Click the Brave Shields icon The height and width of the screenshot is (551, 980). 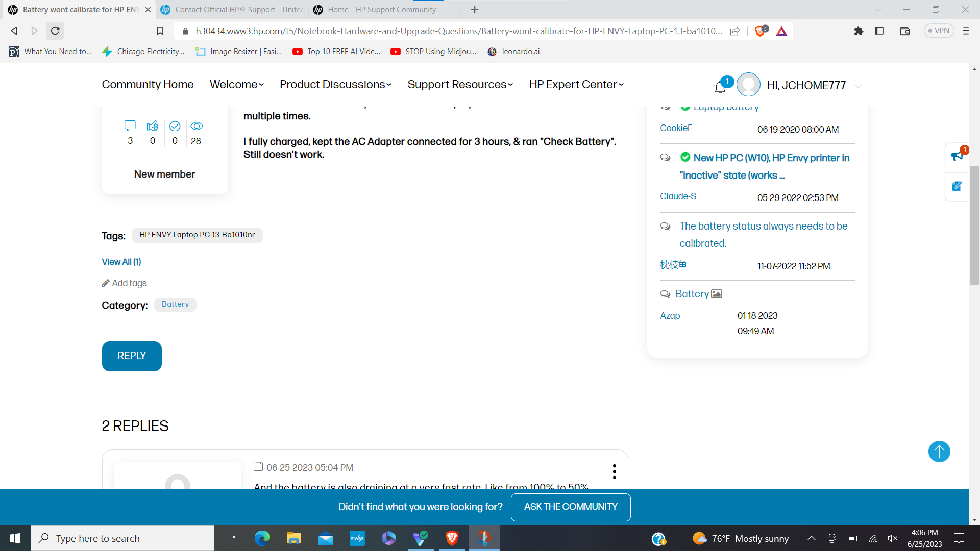pyautogui.click(x=760, y=31)
